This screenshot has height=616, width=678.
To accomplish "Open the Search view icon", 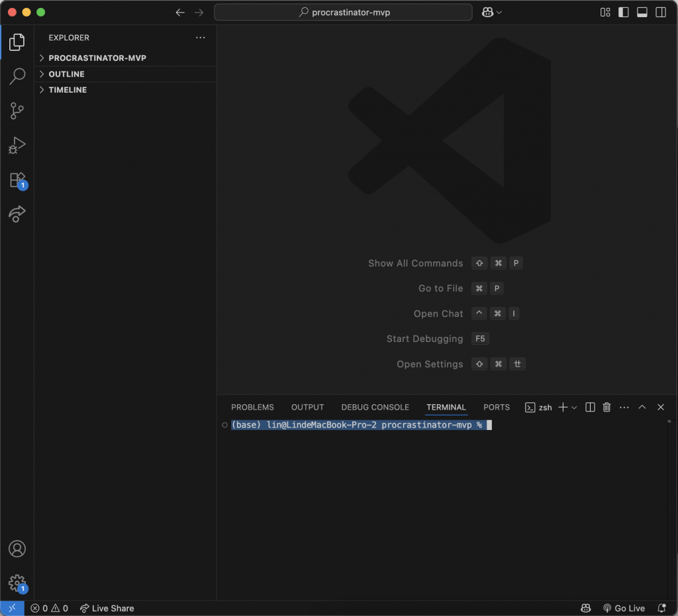I will (17, 76).
